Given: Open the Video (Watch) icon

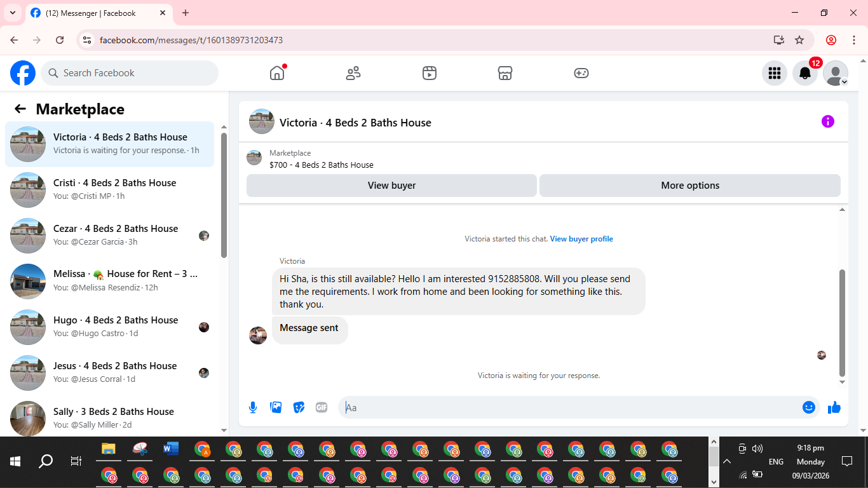Looking at the screenshot, I should tap(430, 73).
